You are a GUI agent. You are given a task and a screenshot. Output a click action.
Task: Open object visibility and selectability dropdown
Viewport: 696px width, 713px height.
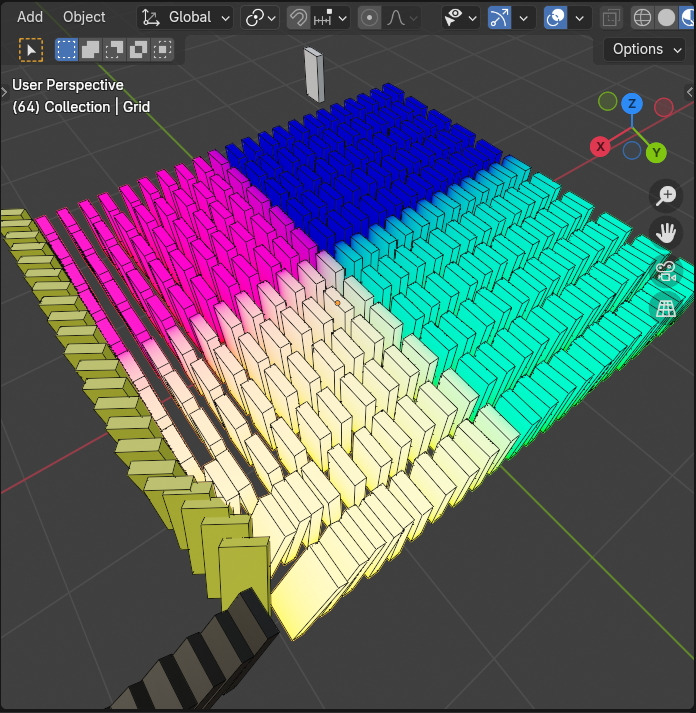point(461,18)
